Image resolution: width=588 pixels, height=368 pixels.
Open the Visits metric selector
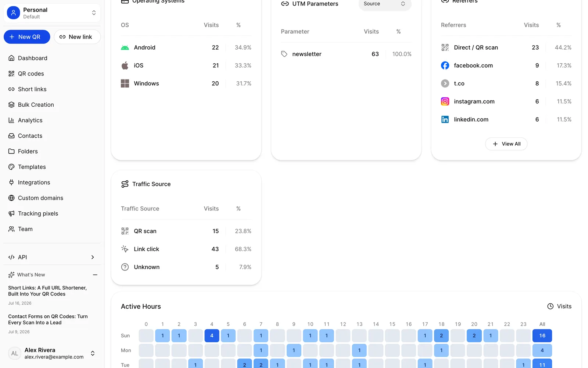(559, 306)
